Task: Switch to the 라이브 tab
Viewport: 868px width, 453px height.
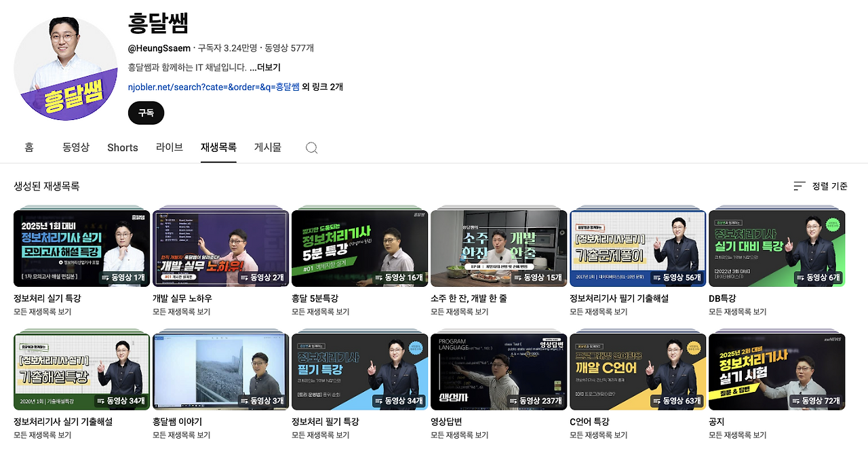Action: coord(170,147)
